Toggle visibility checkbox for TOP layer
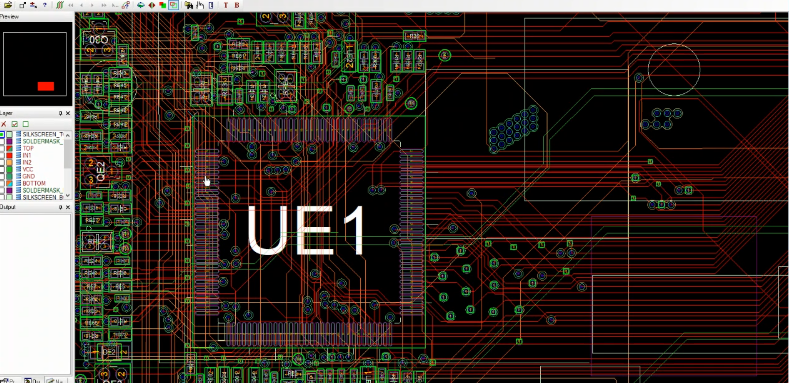Viewport: 789px width, 383px height. 2,148
